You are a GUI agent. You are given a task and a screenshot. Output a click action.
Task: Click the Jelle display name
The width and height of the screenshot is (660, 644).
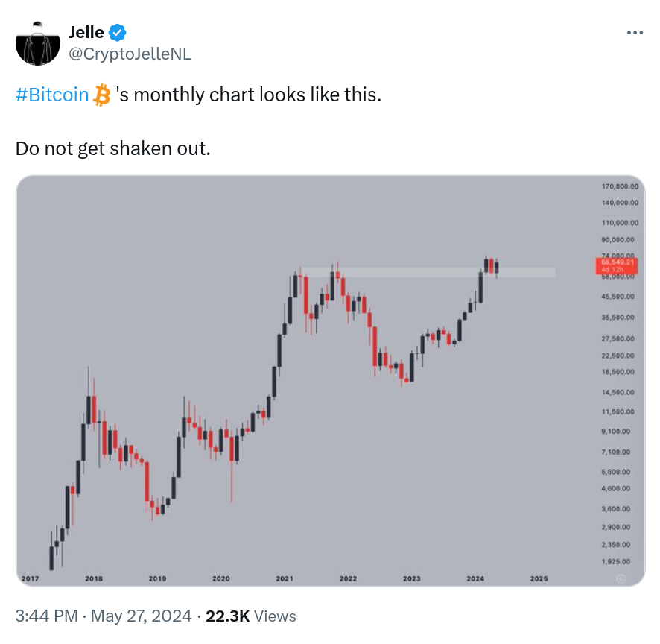pos(86,33)
